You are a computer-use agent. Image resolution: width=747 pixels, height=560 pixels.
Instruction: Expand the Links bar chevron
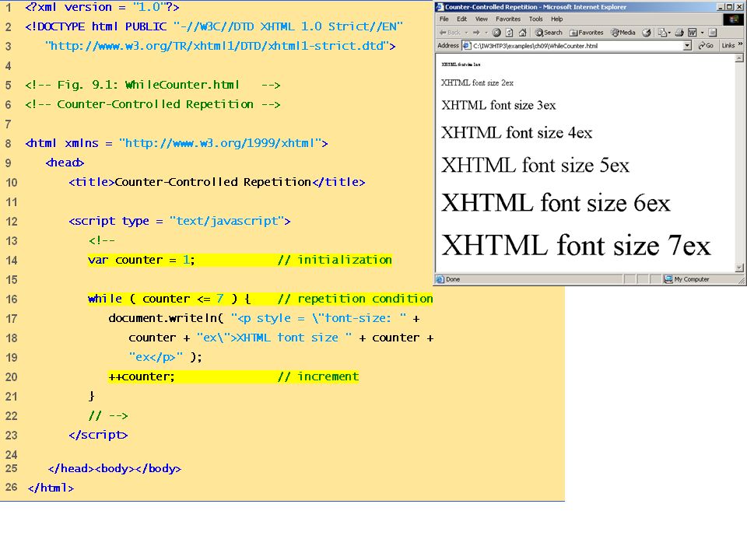coord(740,44)
